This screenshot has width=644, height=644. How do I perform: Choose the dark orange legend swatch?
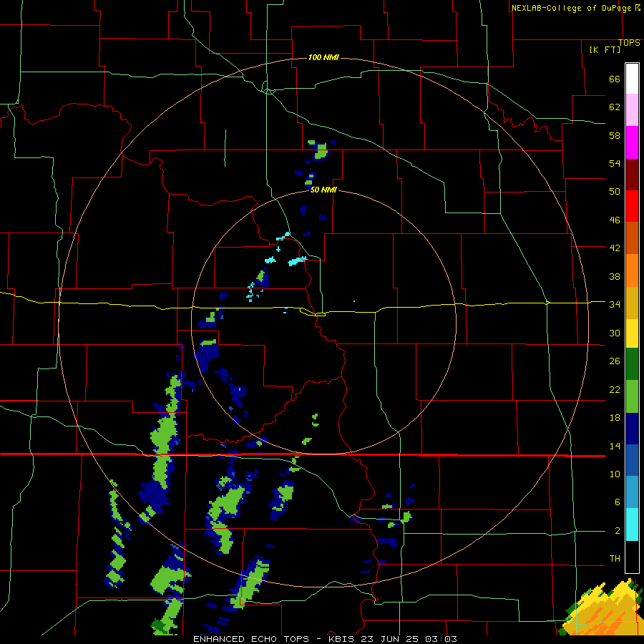632,238
